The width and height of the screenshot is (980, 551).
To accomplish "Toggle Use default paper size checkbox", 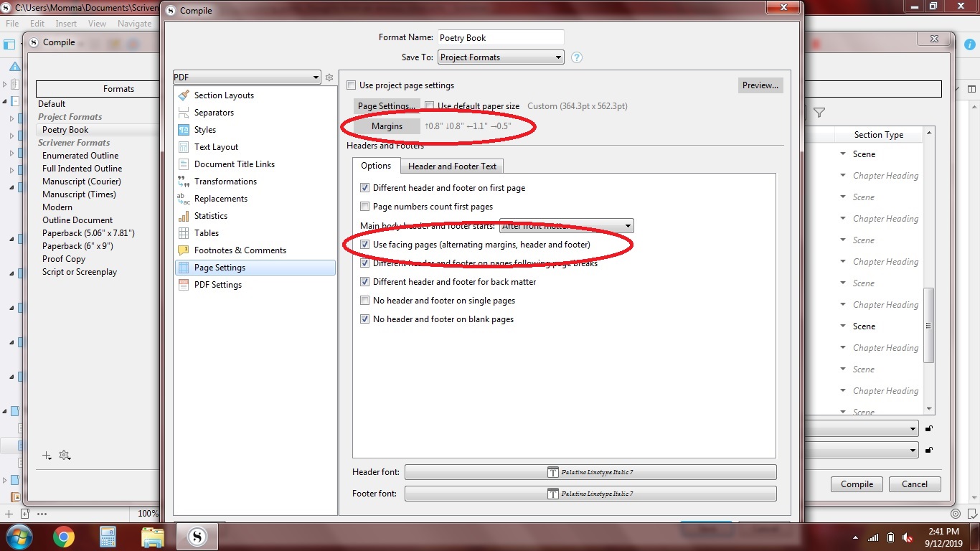I will pyautogui.click(x=430, y=106).
